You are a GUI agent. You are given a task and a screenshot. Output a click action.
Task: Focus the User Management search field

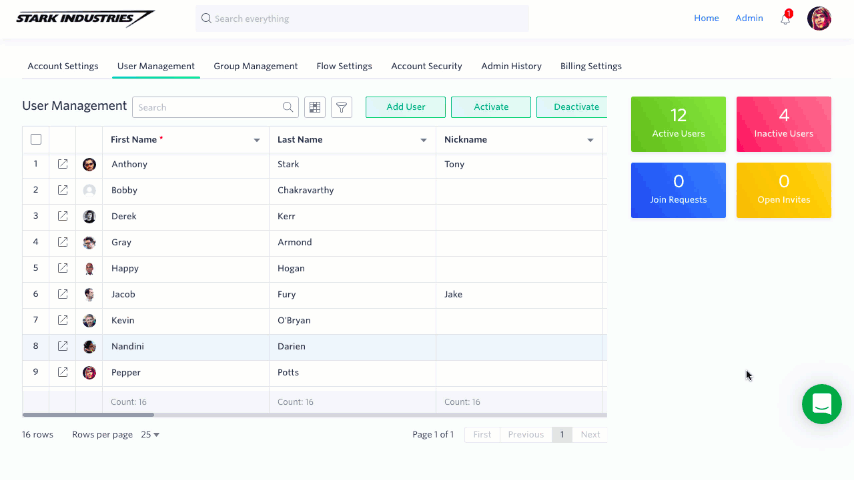click(215, 107)
